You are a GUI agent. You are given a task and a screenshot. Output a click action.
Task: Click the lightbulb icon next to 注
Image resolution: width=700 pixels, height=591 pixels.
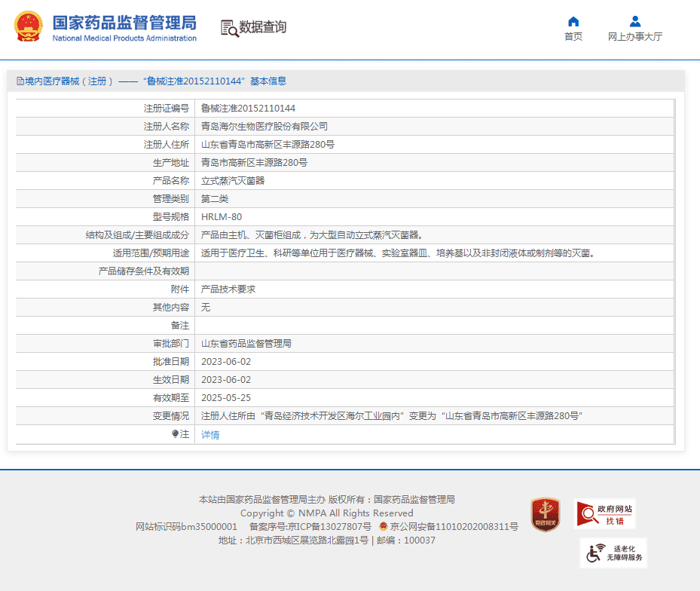175,433
